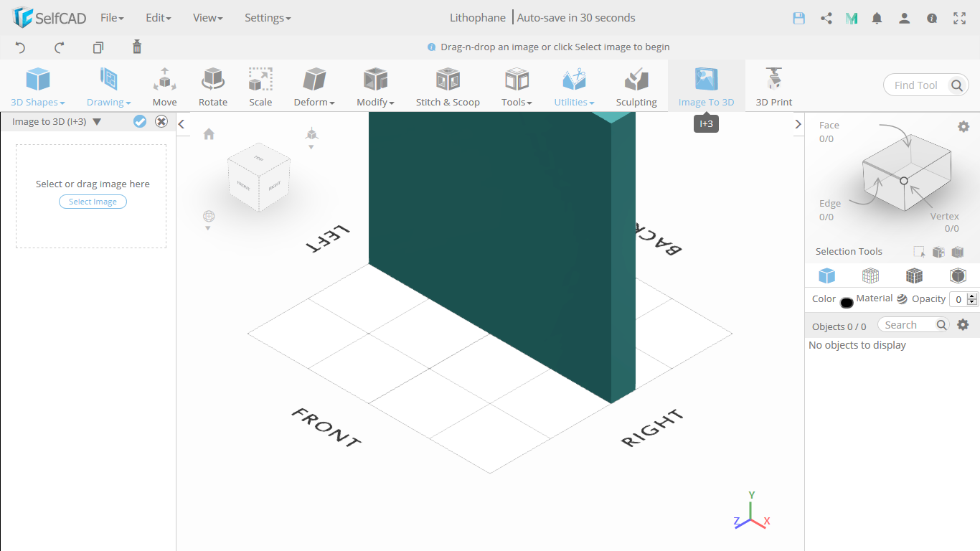Switch to polygon selection mode cube icon

(914, 275)
